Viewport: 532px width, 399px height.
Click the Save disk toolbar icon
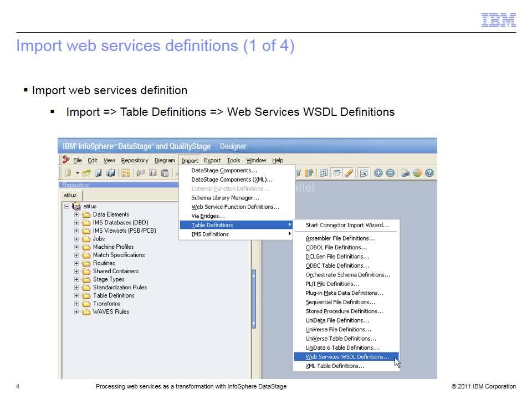click(x=99, y=173)
